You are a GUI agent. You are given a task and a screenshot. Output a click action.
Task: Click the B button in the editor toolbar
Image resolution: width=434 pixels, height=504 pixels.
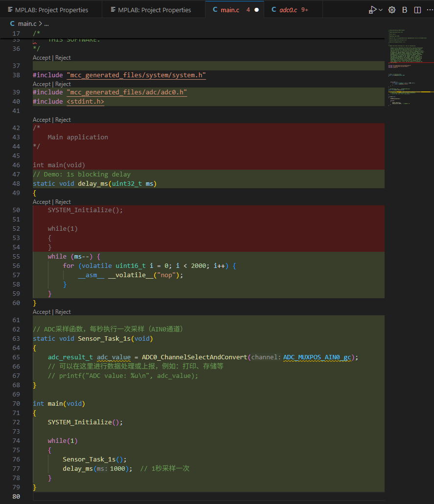click(x=405, y=10)
